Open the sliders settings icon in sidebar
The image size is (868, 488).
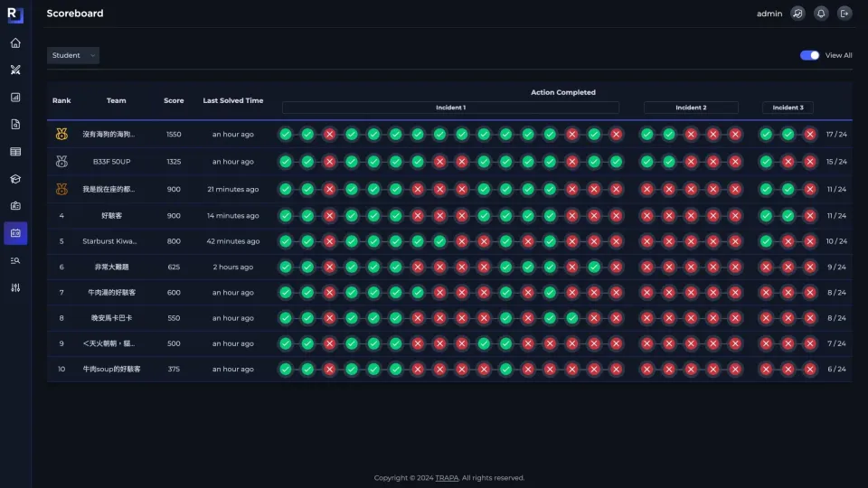click(x=15, y=287)
